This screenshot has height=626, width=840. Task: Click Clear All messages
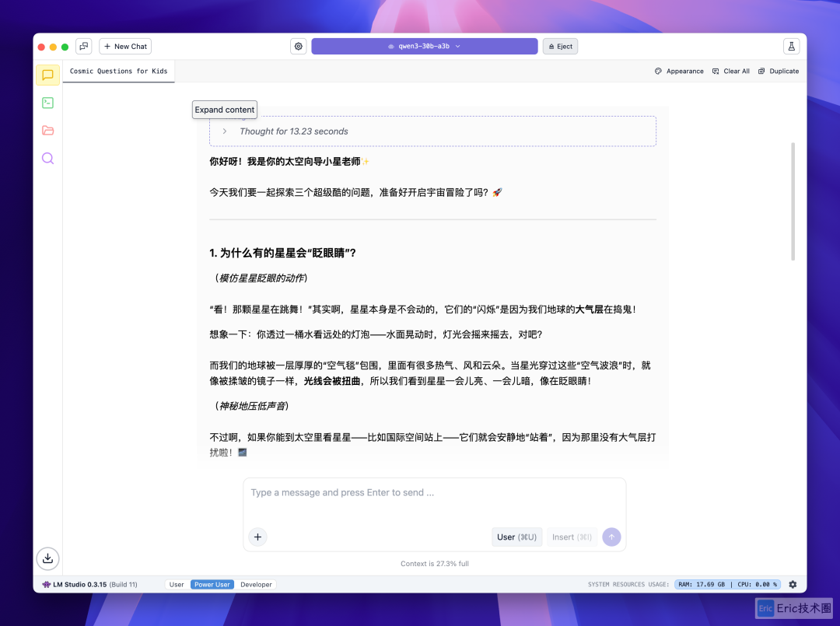point(730,72)
